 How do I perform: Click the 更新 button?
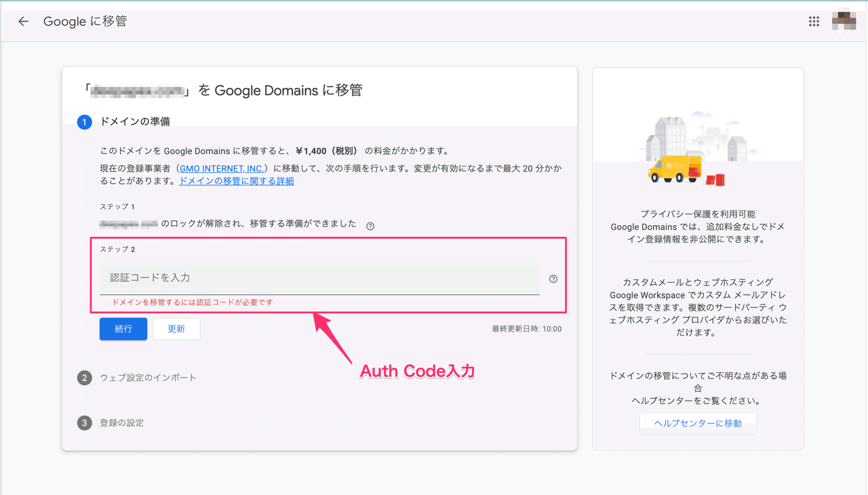176,328
